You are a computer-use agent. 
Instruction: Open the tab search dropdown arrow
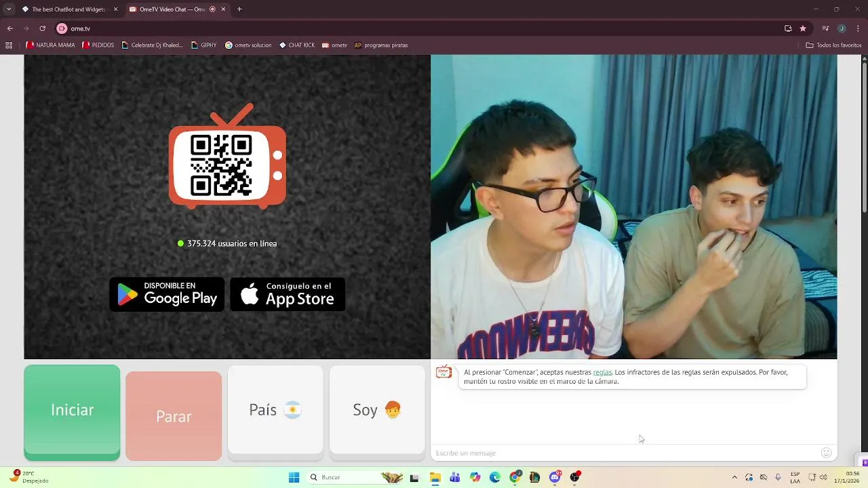tap(9, 9)
